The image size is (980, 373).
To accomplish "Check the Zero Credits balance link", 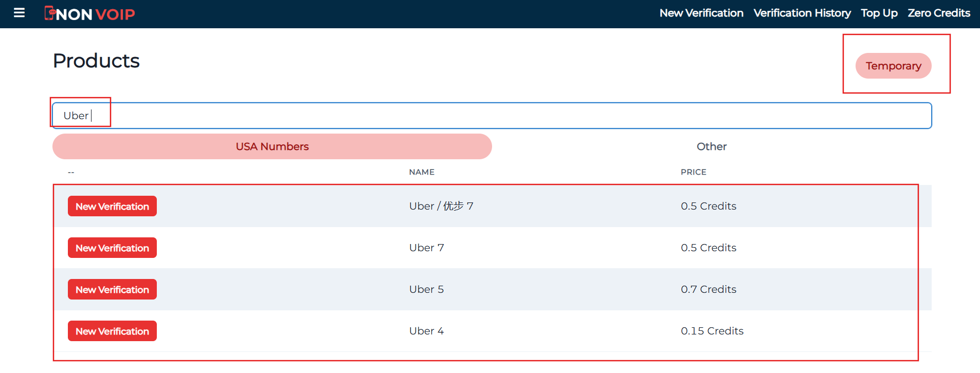I will click(x=939, y=13).
